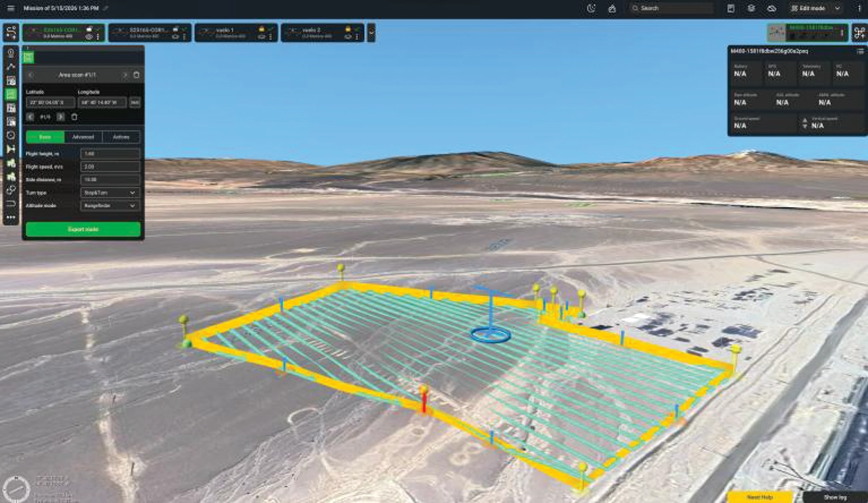The image size is (868, 503).
Task: Select the highlighted green Area scan tool
Action: pos(11,94)
